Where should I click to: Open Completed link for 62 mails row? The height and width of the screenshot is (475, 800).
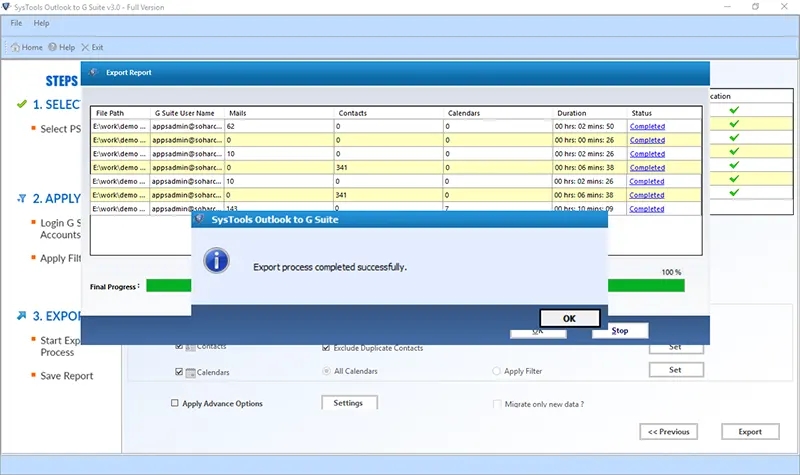click(647, 126)
